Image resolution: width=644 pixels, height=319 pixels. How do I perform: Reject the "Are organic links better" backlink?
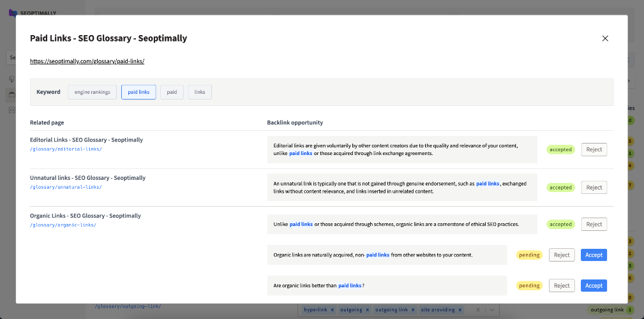(x=562, y=286)
